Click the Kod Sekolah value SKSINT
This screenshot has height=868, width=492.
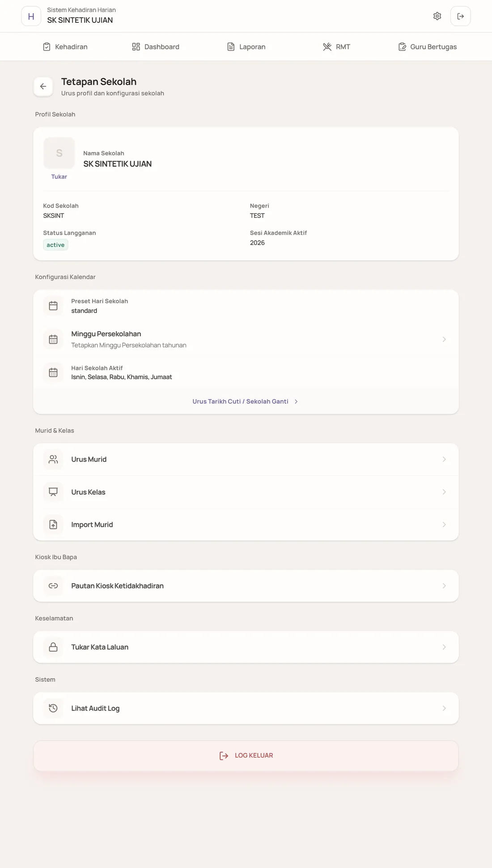pyautogui.click(x=54, y=216)
